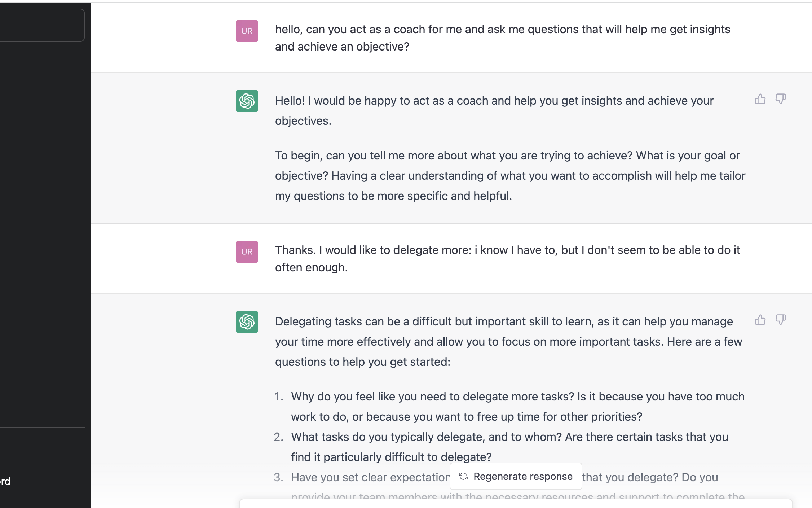
Task: Click the Regenerate response button
Action: coord(516,476)
